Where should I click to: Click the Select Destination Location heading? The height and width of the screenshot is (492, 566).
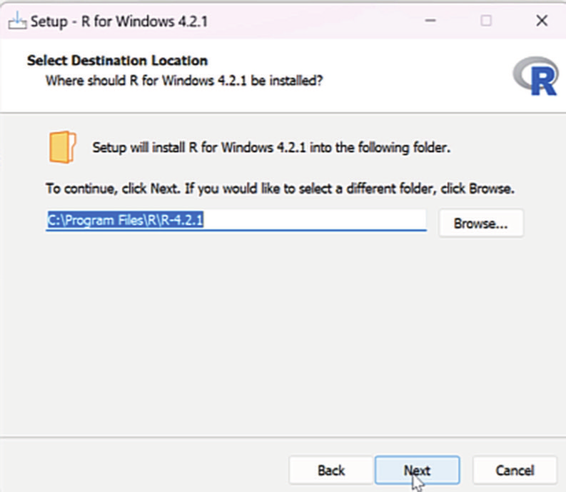tap(117, 60)
